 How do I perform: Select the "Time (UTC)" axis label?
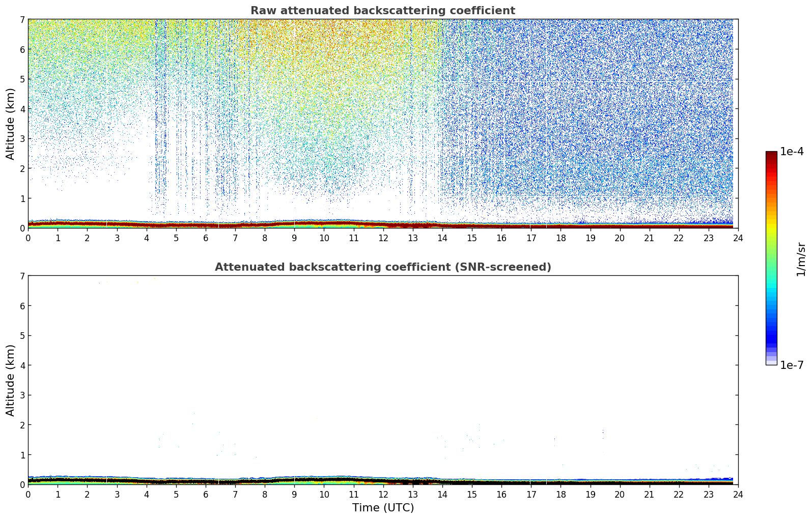point(383,507)
